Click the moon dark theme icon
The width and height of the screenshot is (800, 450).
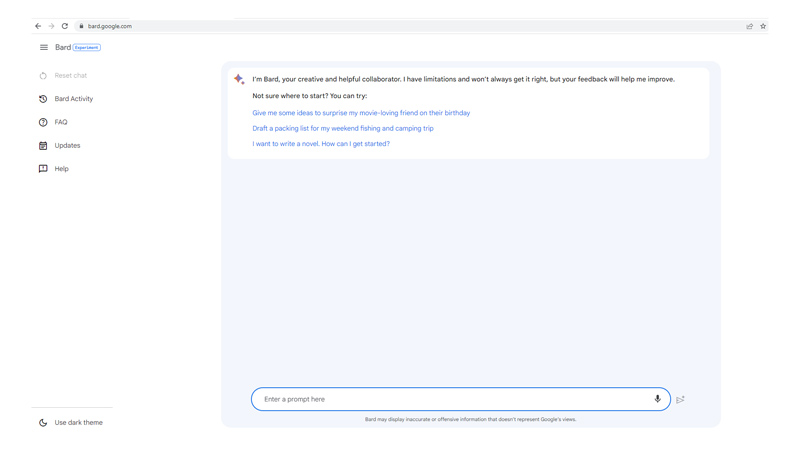tap(43, 422)
